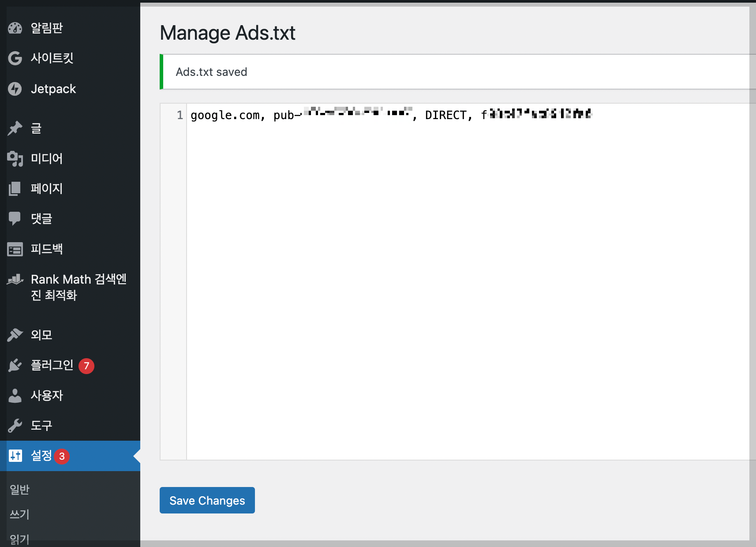Click the comments speech bubble icon

point(15,219)
